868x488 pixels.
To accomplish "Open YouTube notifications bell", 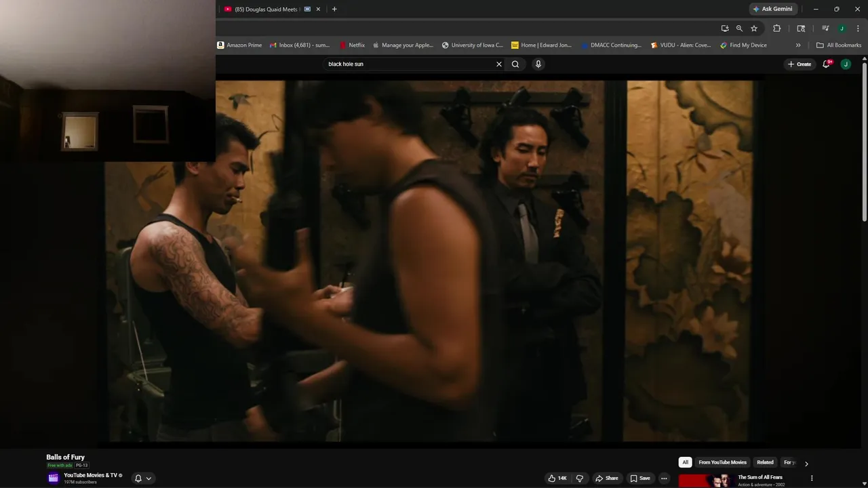I will (827, 64).
